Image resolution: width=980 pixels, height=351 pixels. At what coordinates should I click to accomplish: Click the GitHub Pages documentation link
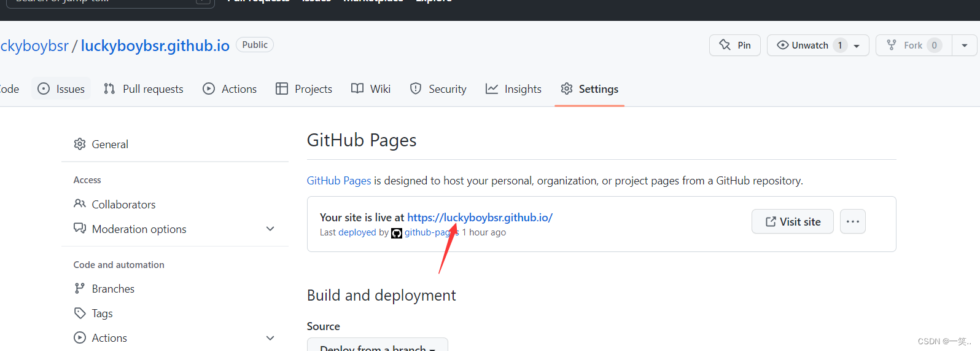(x=339, y=181)
